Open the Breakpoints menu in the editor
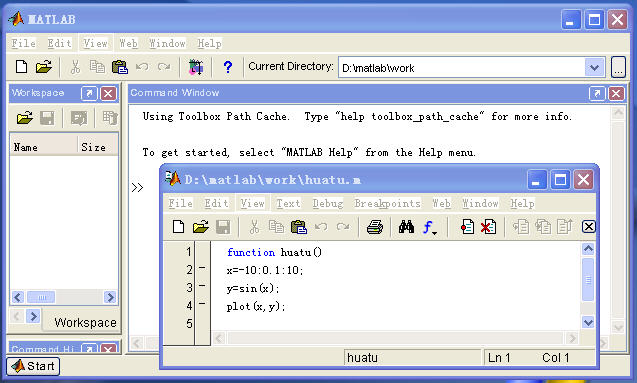 (x=387, y=203)
